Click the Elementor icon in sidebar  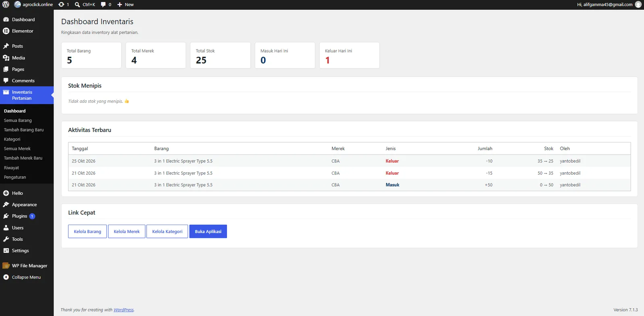[6, 31]
